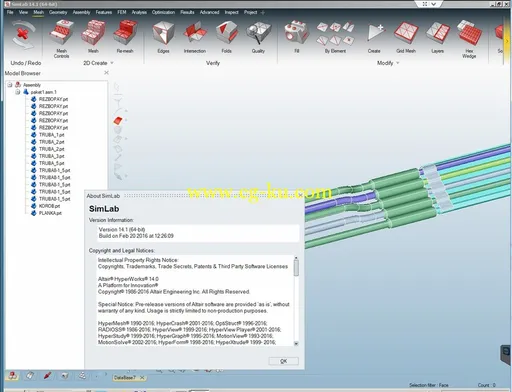Screen dimensions: 512x392
Task: Select KOROB.prt in model tree
Action: pos(49,206)
